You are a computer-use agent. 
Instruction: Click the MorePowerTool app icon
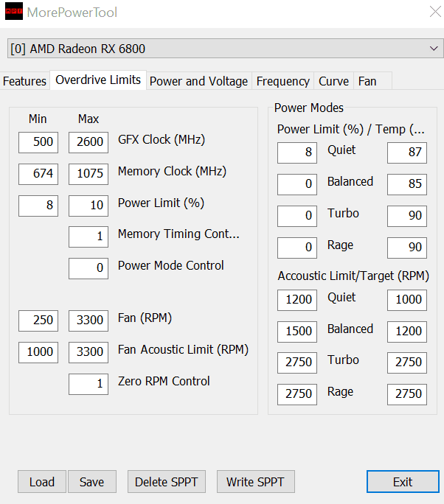[14, 11]
